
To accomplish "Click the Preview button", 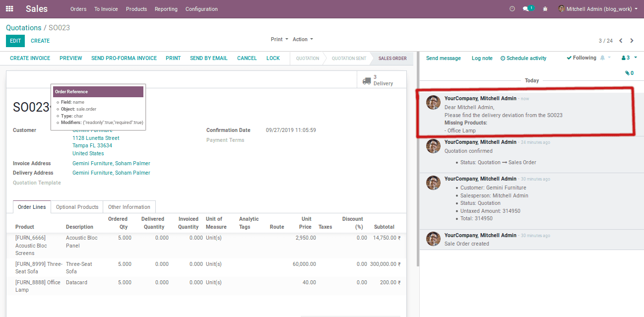I will pos(71,58).
